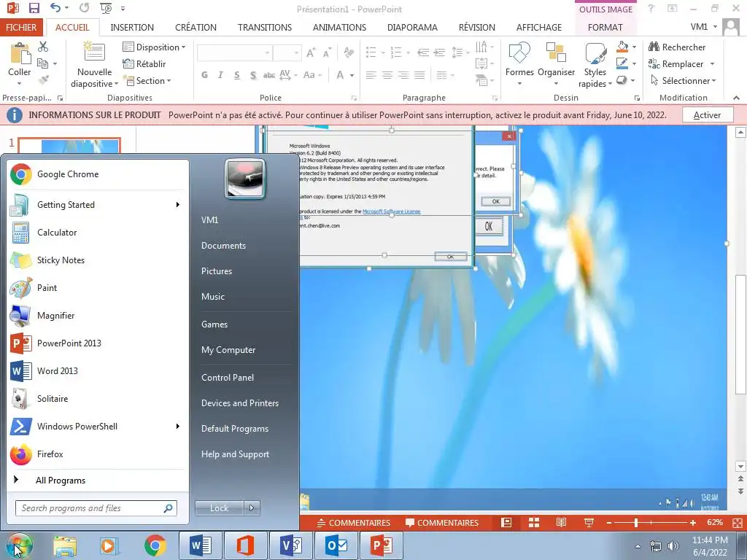Click the Chrome icon on taskbar

155,545
